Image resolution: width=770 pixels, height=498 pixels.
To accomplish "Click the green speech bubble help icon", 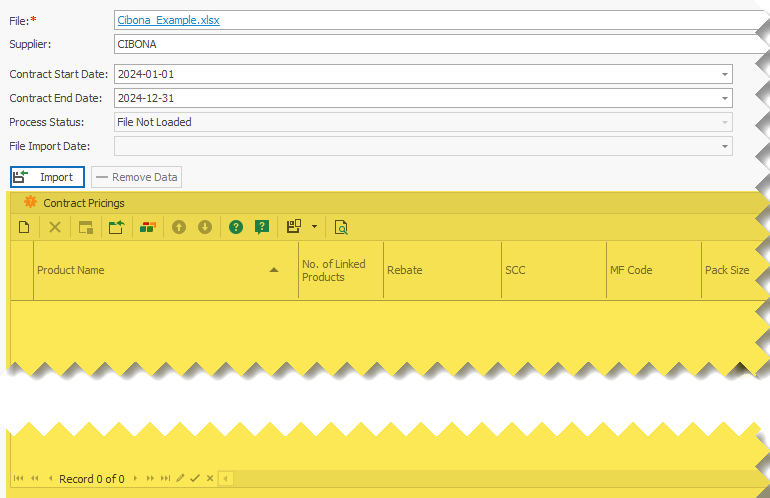I will tap(262, 227).
